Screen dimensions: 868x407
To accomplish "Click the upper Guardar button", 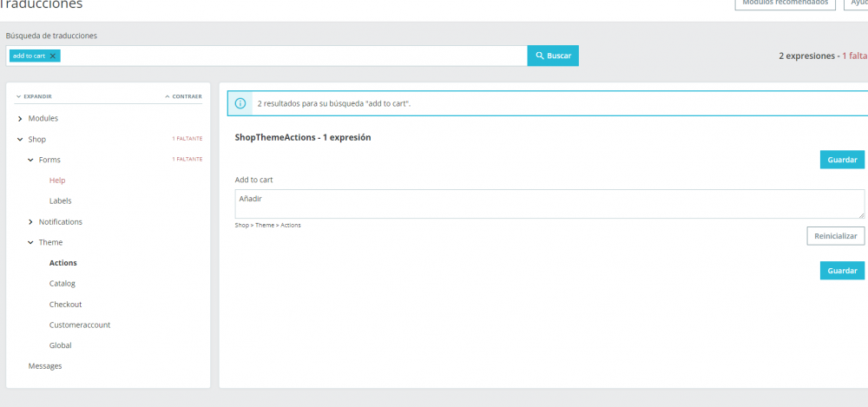I will pyautogui.click(x=842, y=160).
